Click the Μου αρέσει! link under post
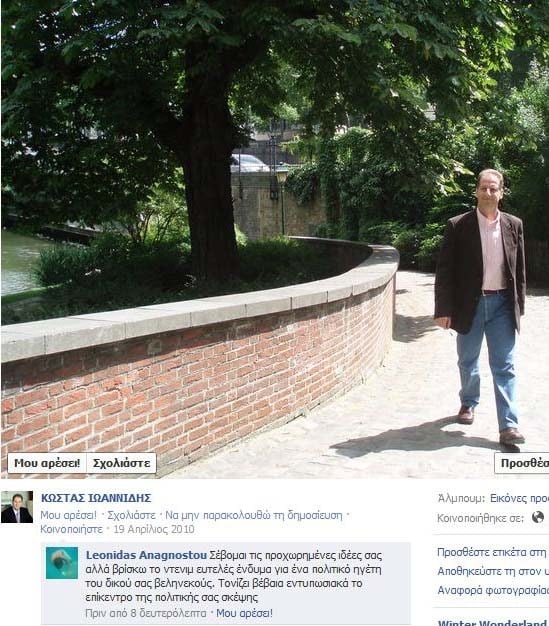This screenshot has height=626, width=549. [68, 515]
